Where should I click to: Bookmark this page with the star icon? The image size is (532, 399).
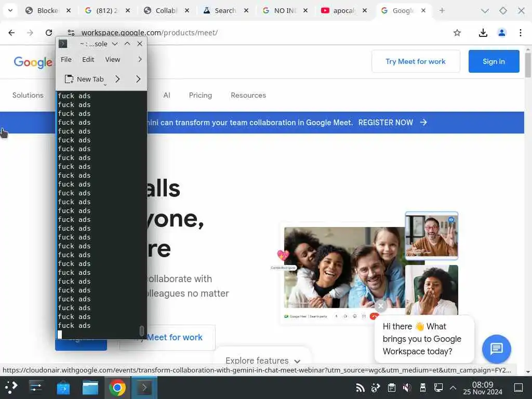coord(457,33)
